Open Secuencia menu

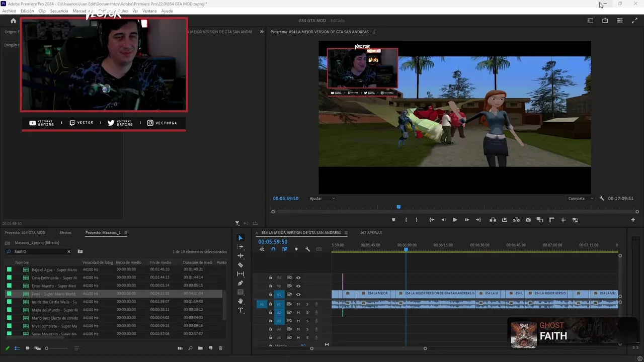tap(59, 11)
